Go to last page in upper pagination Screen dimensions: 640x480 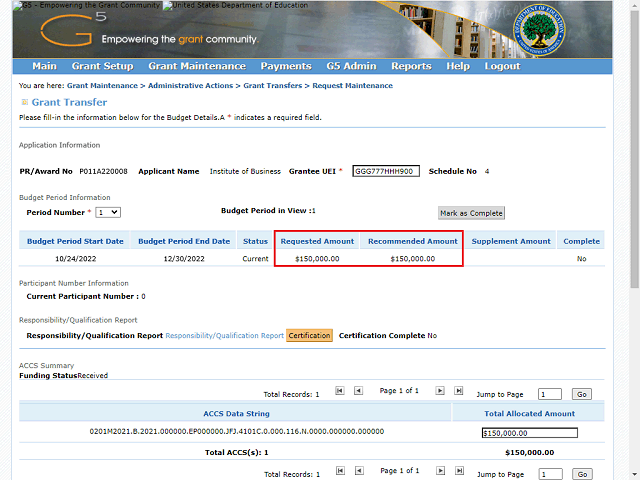(459, 391)
